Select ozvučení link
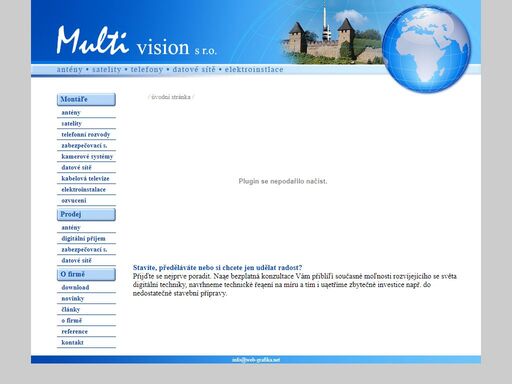The image size is (512, 384). tap(74, 201)
